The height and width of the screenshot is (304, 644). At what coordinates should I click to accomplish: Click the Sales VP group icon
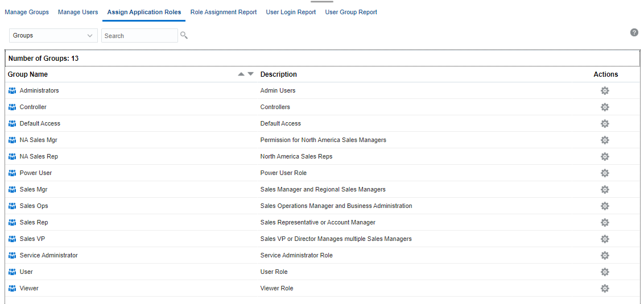tap(12, 239)
